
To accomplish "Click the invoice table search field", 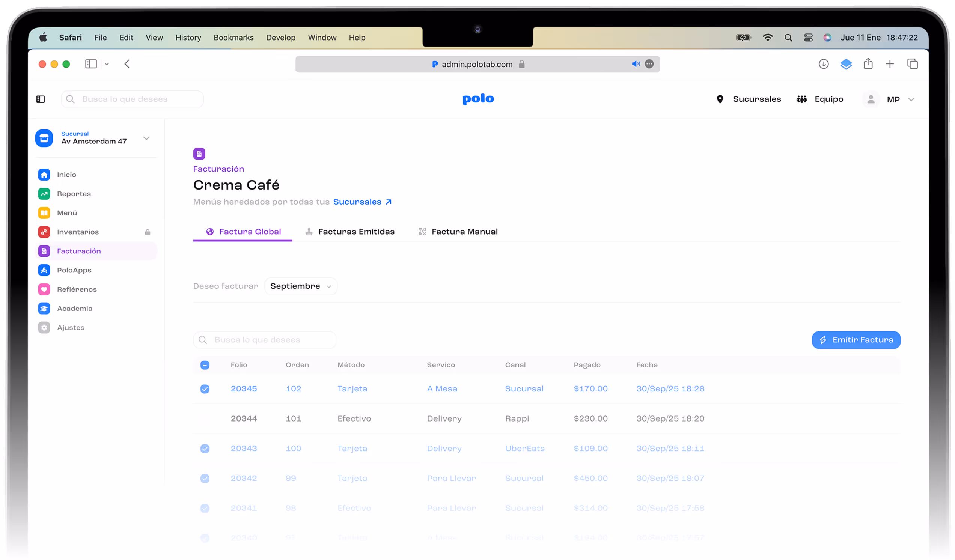I will click(265, 340).
